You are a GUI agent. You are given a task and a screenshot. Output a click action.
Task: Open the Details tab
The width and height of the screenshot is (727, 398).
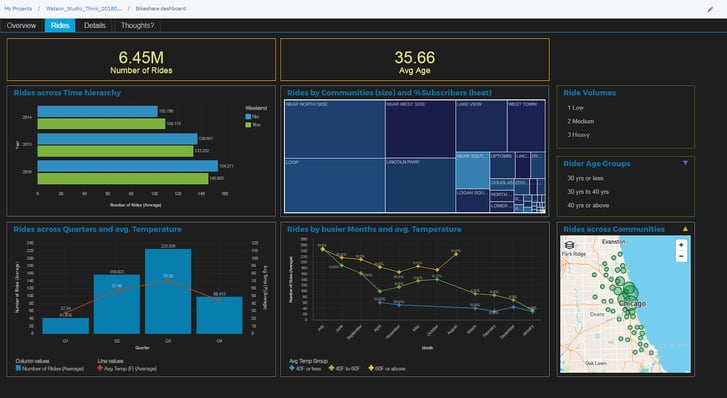pyautogui.click(x=95, y=26)
